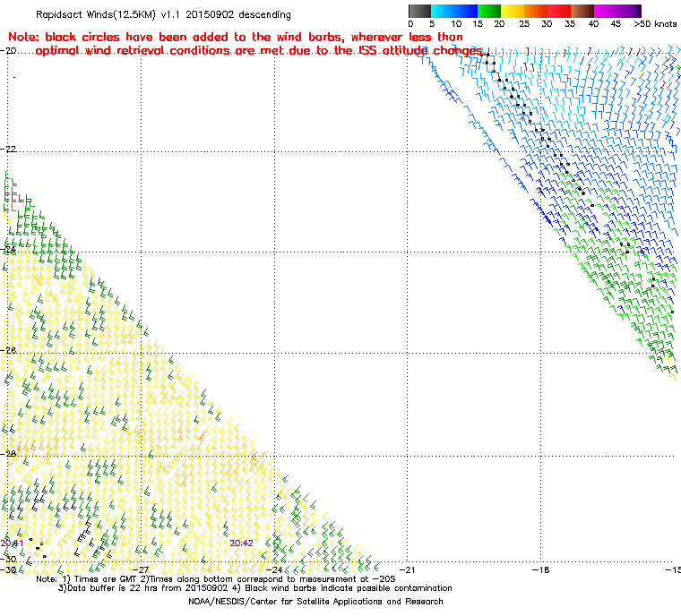Click the -28 latitude axis label
The image size is (681, 616).
(8, 454)
